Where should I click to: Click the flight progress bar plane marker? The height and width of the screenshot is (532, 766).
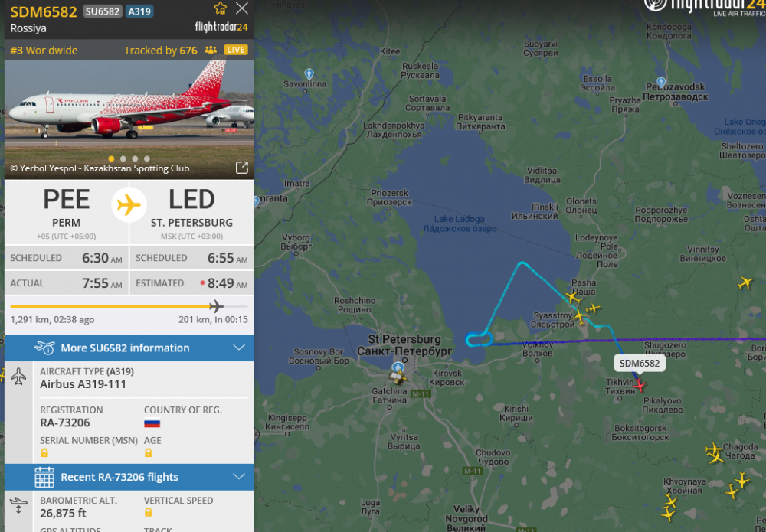tap(216, 306)
